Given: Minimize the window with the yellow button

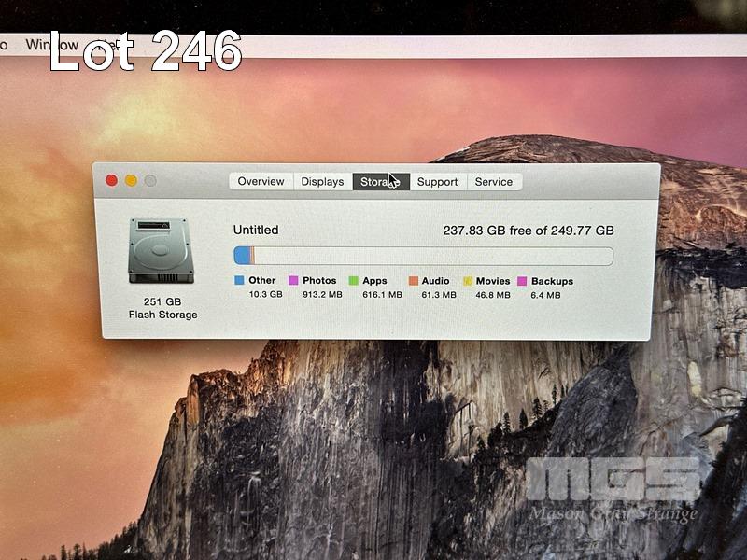Looking at the screenshot, I should [131, 180].
